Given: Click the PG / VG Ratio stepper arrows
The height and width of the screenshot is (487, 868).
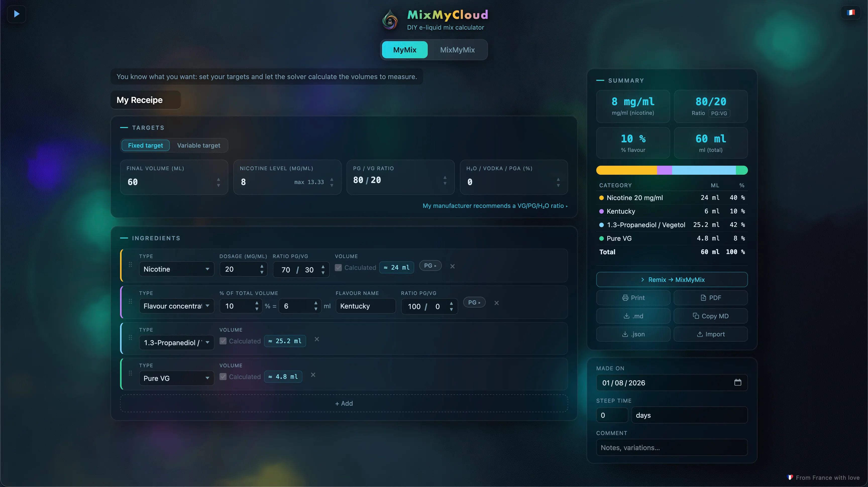Looking at the screenshot, I should [x=445, y=180].
